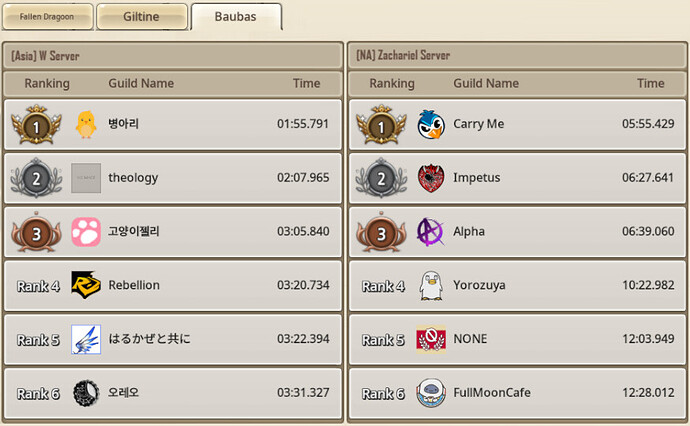Click the yellow chick guild emblem

[86, 125]
